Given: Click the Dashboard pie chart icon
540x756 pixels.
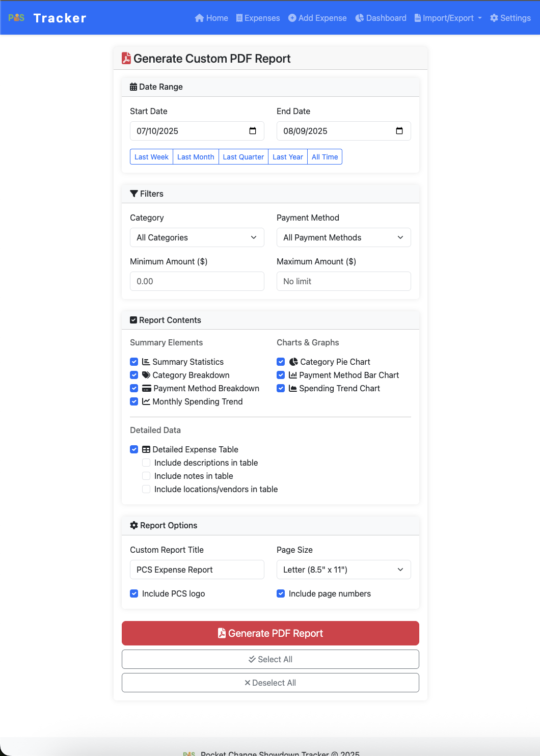Looking at the screenshot, I should pyautogui.click(x=360, y=18).
